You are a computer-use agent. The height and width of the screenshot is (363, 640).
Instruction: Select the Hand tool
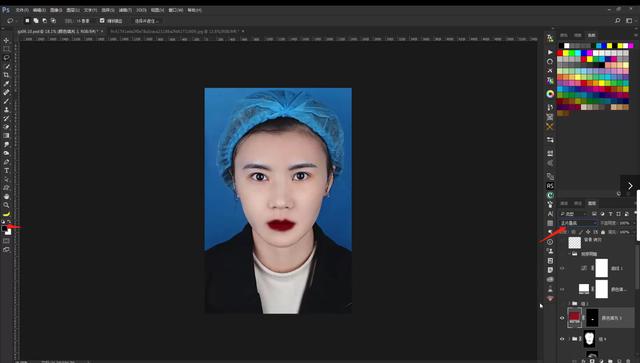pos(6,196)
